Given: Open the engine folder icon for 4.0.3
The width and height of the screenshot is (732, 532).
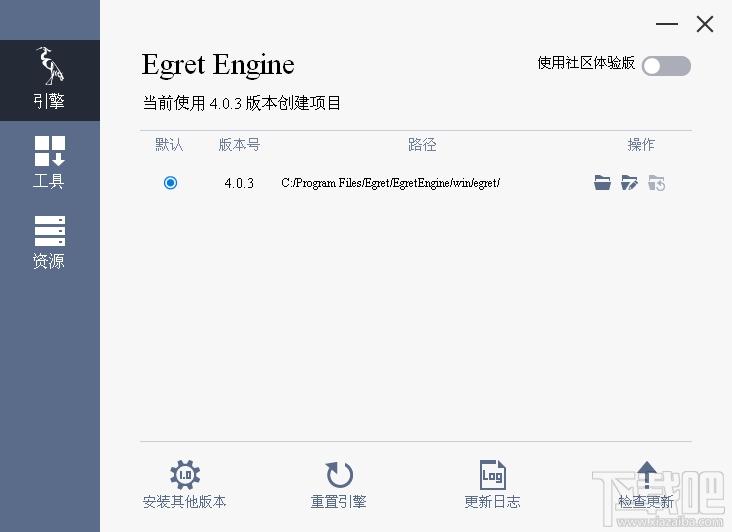Looking at the screenshot, I should point(602,182).
